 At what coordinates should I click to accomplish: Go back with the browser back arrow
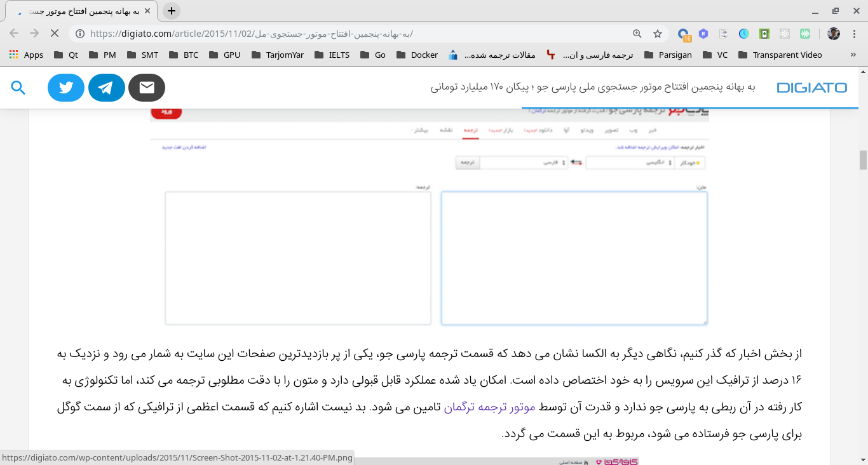14,34
